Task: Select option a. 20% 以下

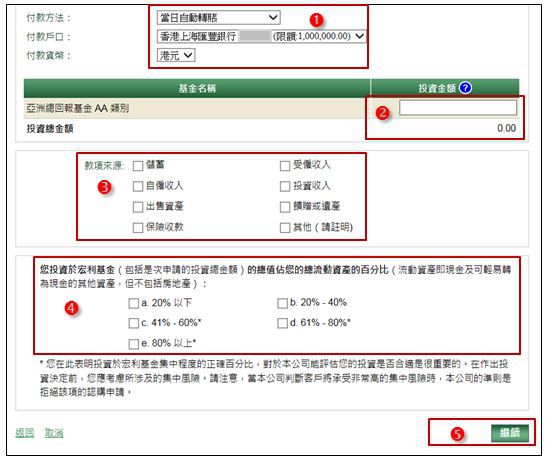Action: coord(133,303)
